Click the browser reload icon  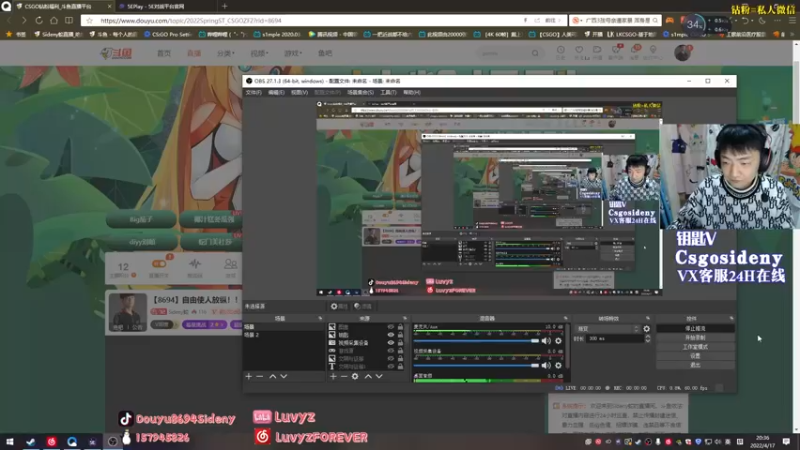(x=39, y=20)
